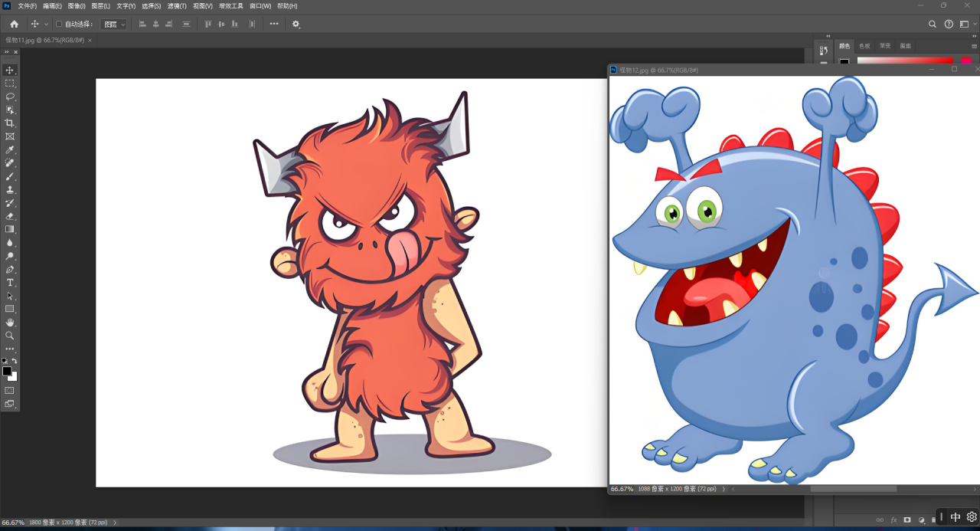Click the Home icon in options bar

[14, 24]
